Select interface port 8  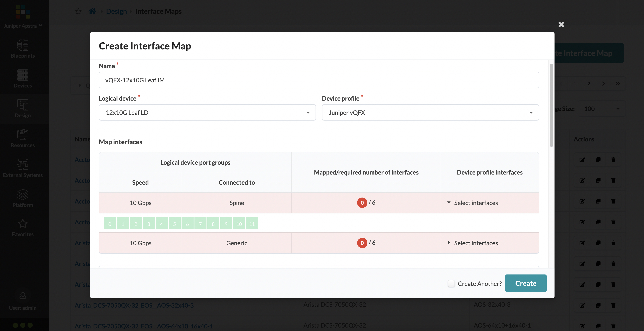213,223
